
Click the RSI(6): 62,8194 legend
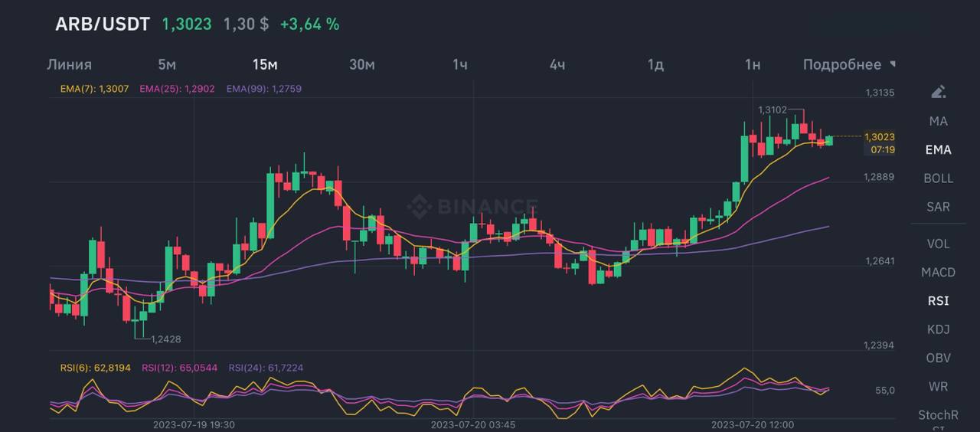tap(96, 368)
